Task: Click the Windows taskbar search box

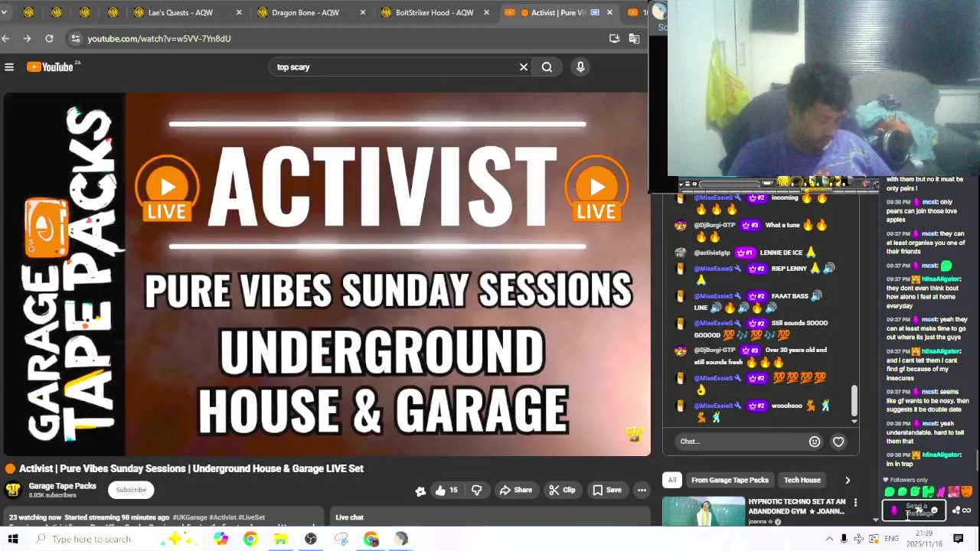Action: pos(113,539)
